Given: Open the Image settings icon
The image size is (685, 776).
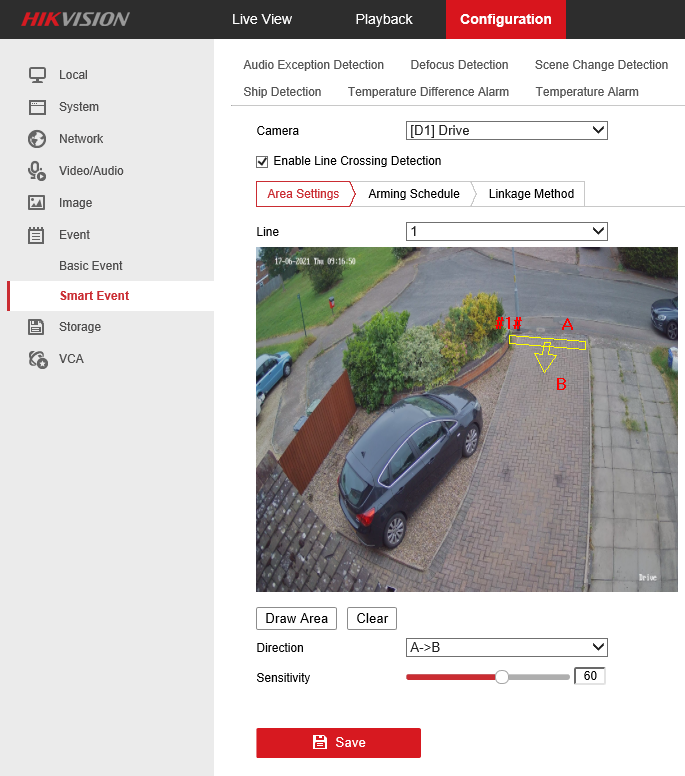Looking at the screenshot, I should click(x=37, y=203).
